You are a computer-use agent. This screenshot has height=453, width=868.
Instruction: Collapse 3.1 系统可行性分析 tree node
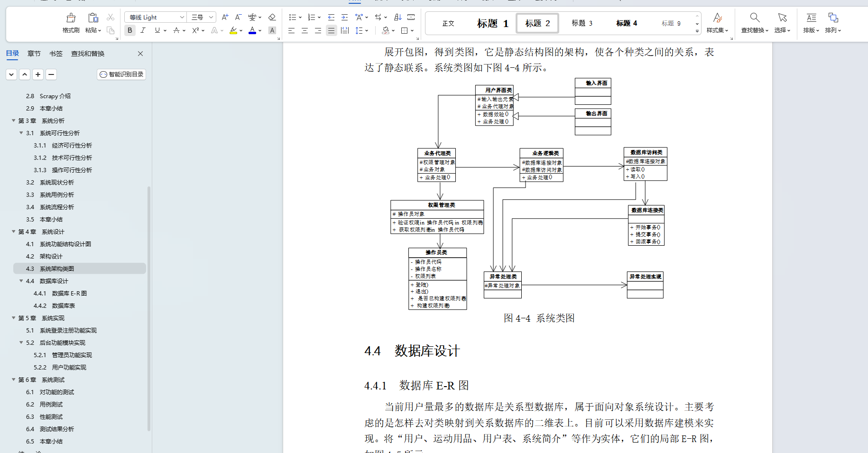click(21, 133)
